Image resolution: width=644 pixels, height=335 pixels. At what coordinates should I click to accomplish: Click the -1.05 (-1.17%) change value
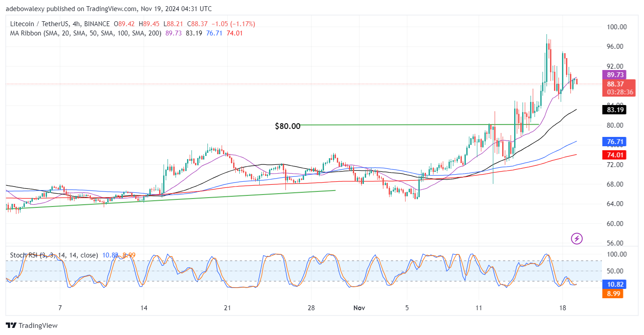(x=234, y=24)
